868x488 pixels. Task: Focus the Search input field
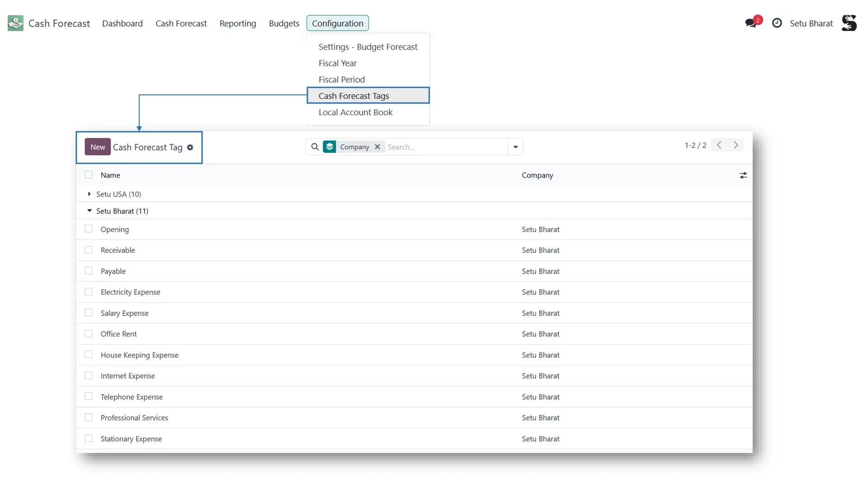pos(446,147)
